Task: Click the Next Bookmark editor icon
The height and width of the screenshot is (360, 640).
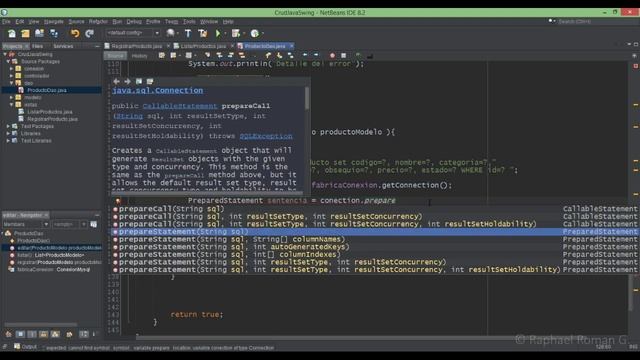Action: 279,55
